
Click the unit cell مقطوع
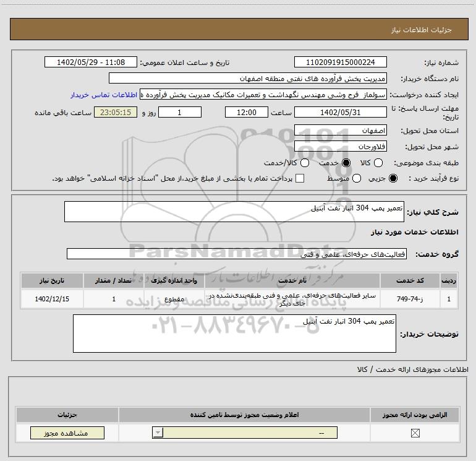[174, 299]
